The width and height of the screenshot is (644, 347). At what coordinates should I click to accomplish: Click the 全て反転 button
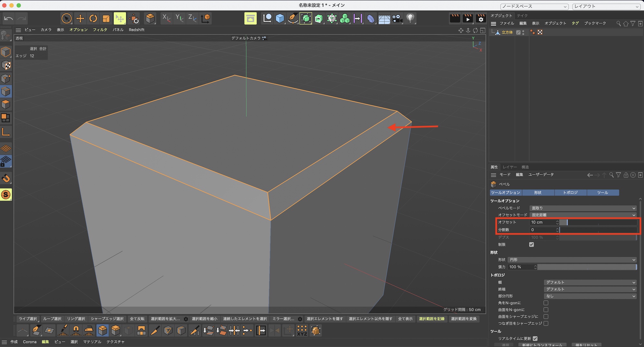pos(137,319)
